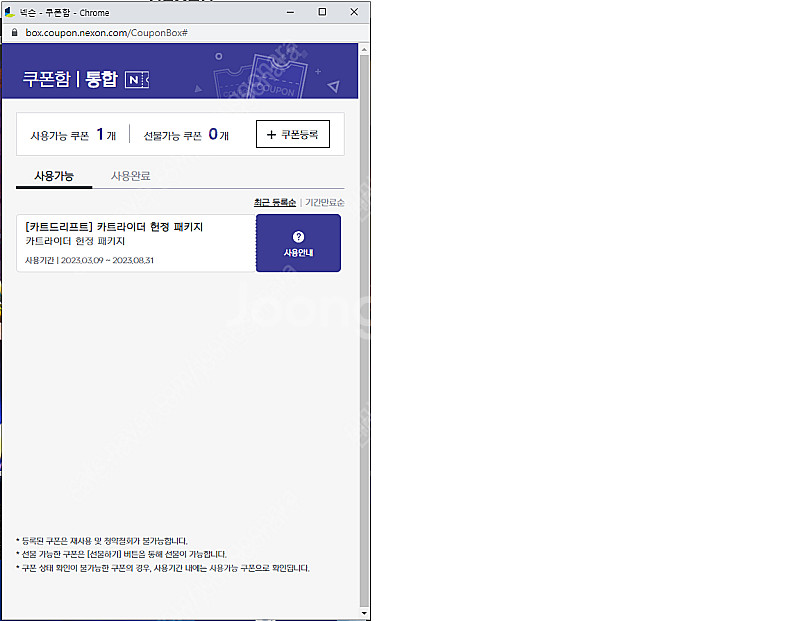Click the 선물가능 쿠폰 0개 count
This screenshot has height=621, width=800.
click(x=186, y=135)
